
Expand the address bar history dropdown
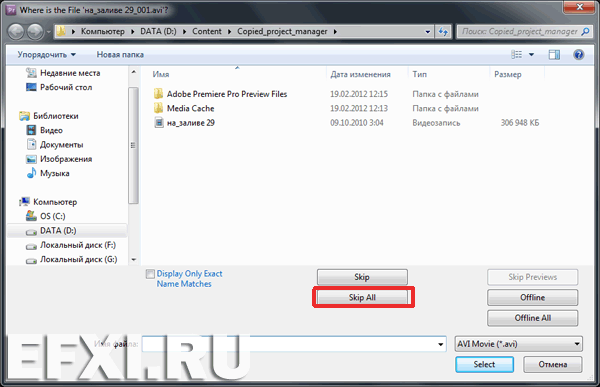(x=427, y=32)
